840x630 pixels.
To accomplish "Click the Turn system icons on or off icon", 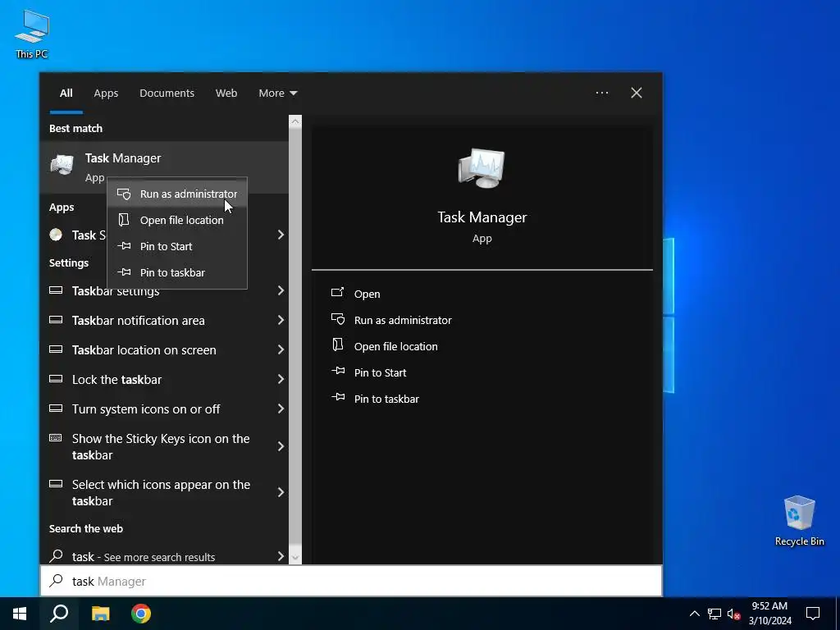I will [56, 409].
